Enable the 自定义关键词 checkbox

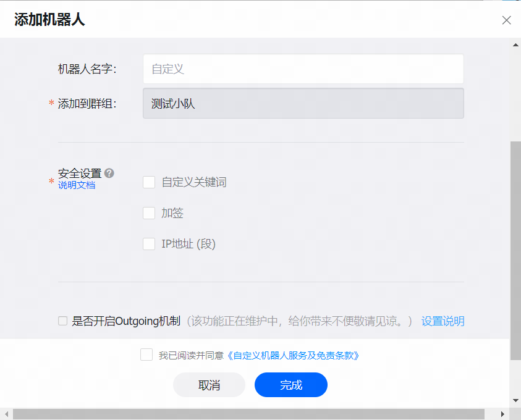tap(149, 182)
